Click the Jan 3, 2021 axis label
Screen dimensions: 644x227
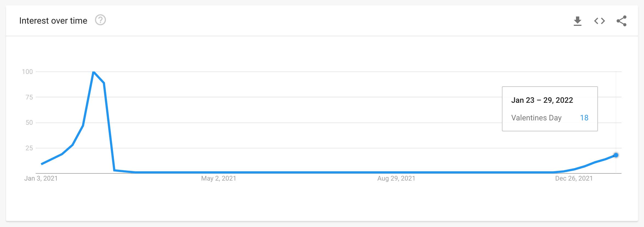tap(41, 178)
